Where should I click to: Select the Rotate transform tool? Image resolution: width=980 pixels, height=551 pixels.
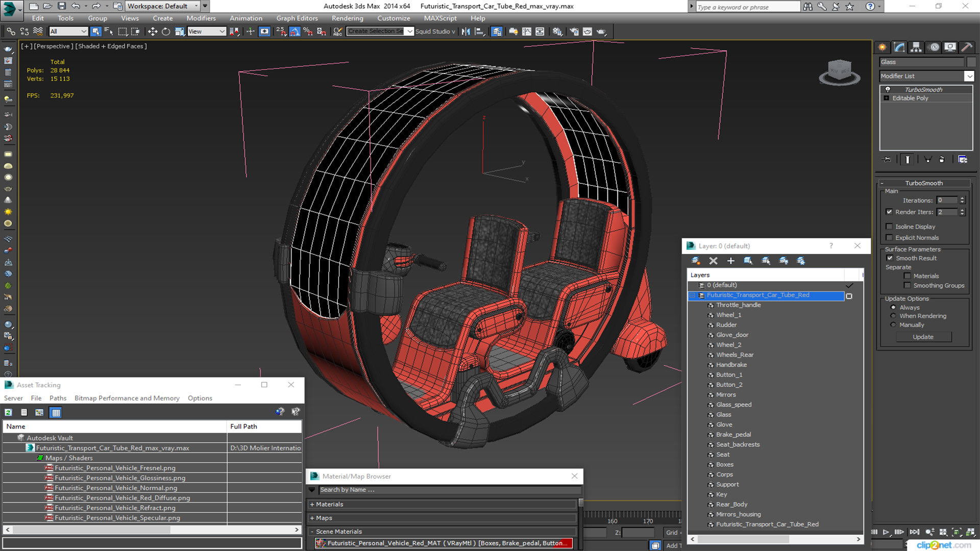pos(165,32)
